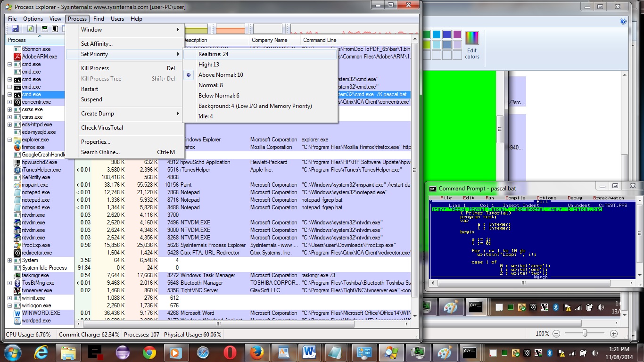
Task: Click the Save toolbar icon in Process Explorer
Action: [15, 29]
